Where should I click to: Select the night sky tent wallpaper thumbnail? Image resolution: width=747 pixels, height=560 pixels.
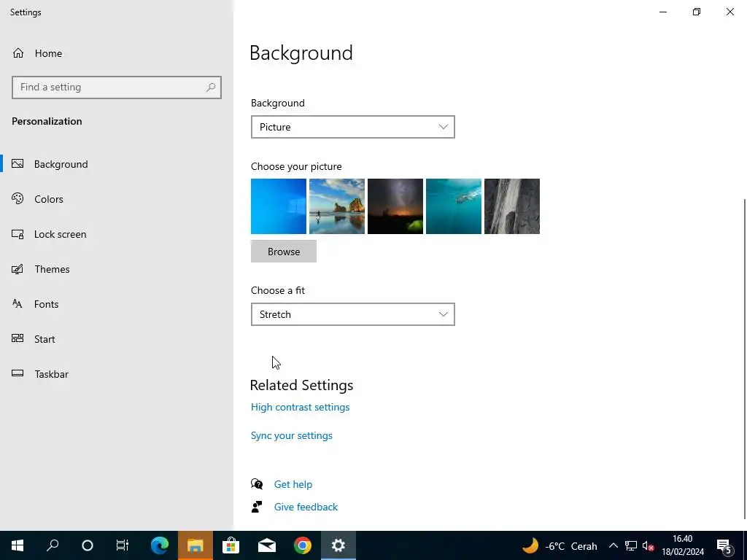pyautogui.click(x=395, y=206)
